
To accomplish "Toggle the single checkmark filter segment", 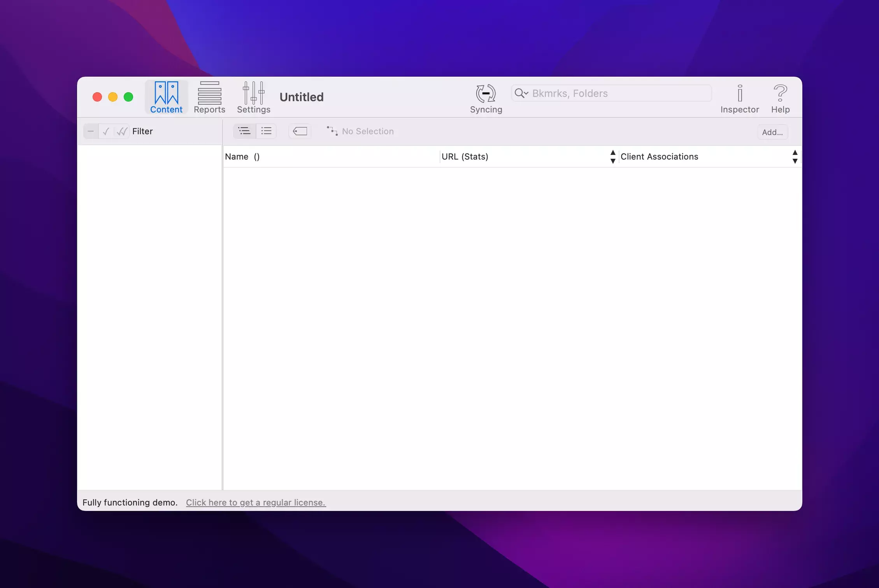I will pyautogui.click(x=106, y=132).
